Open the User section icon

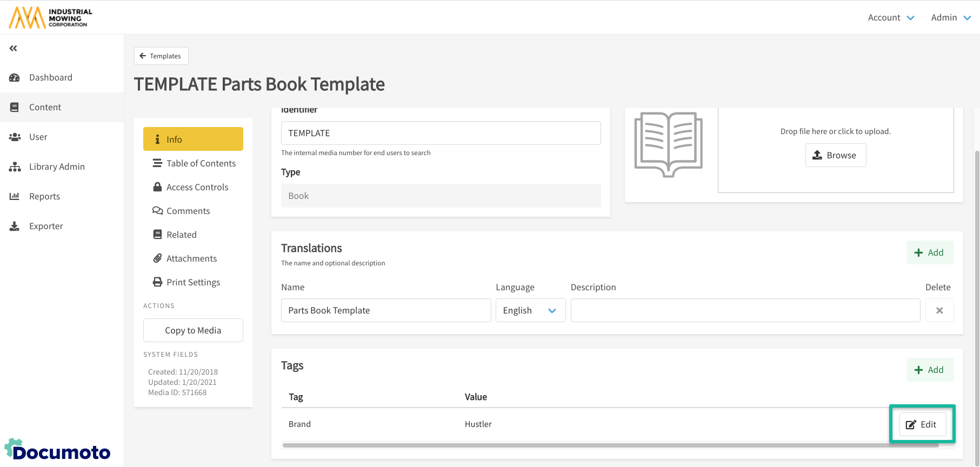[x=15, y=137]
